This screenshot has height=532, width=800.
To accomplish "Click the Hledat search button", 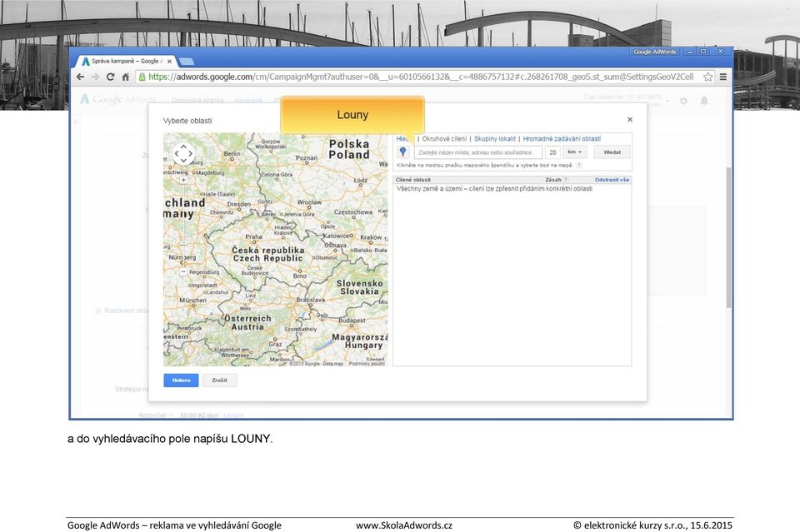I will [x=612, y=152].
